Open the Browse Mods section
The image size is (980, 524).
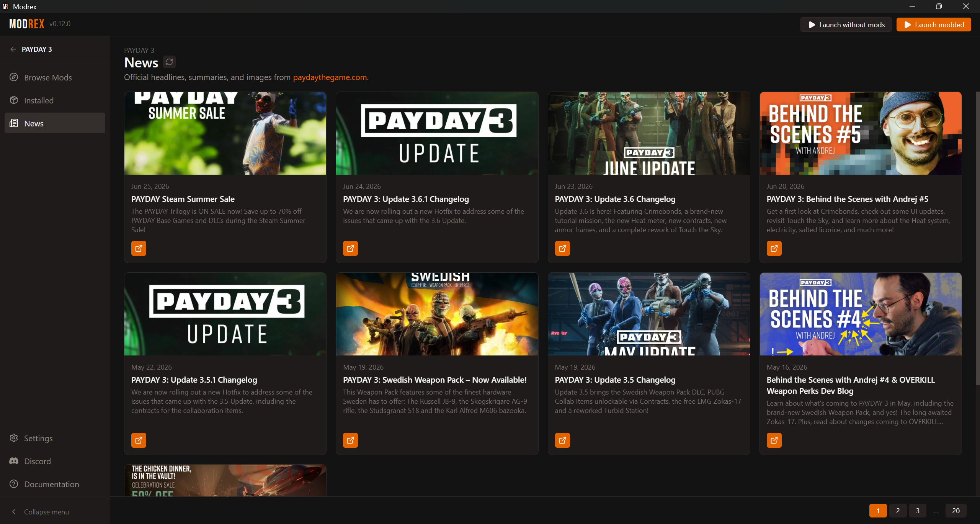[55, 77]
